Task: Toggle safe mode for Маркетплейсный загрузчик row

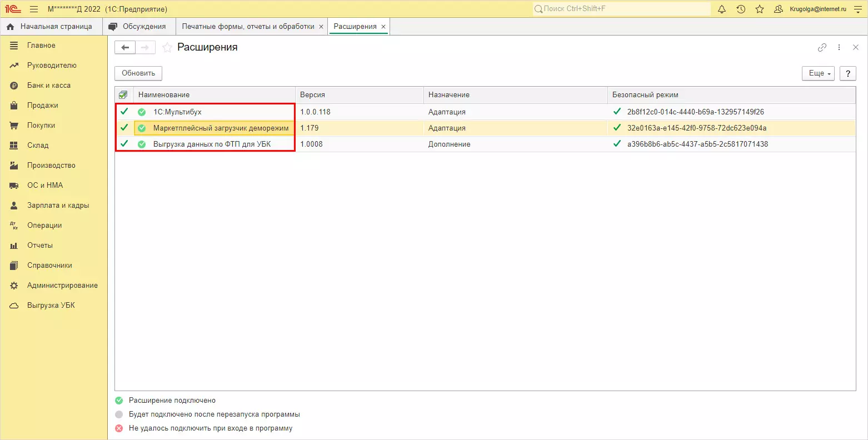Action: 617,128
